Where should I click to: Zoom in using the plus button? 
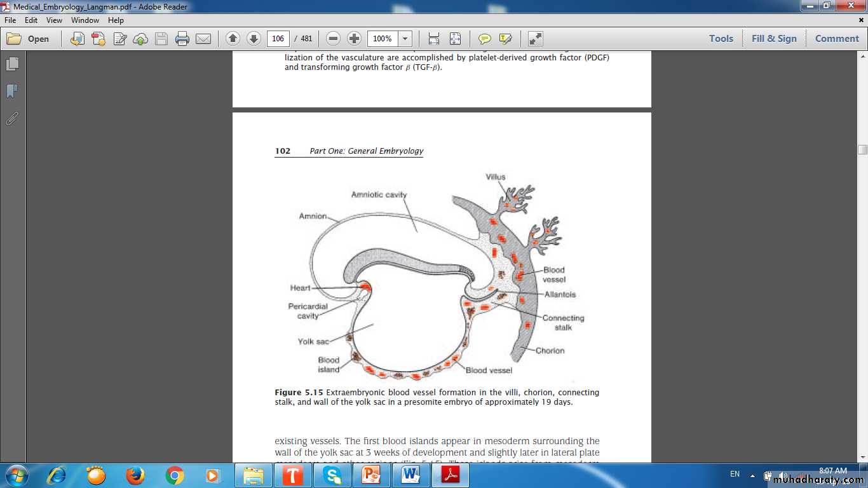coord(354,39)
